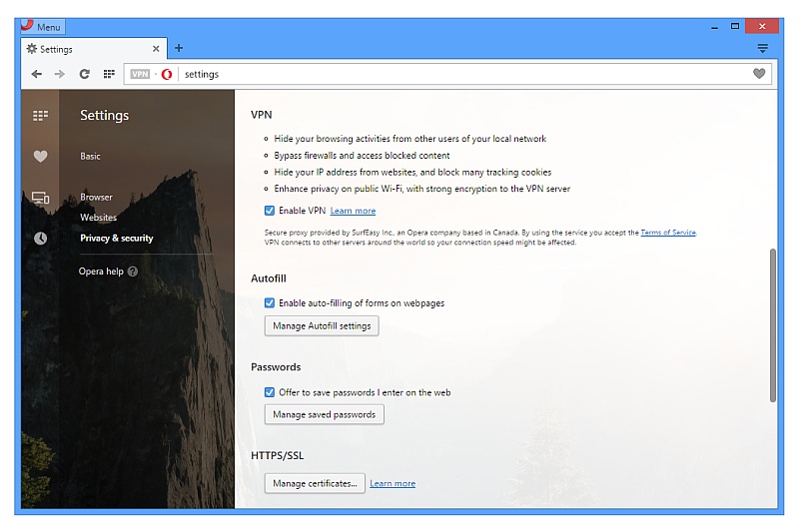
Task: Open History via the sidebar clock icon
Action: (40, 239)
